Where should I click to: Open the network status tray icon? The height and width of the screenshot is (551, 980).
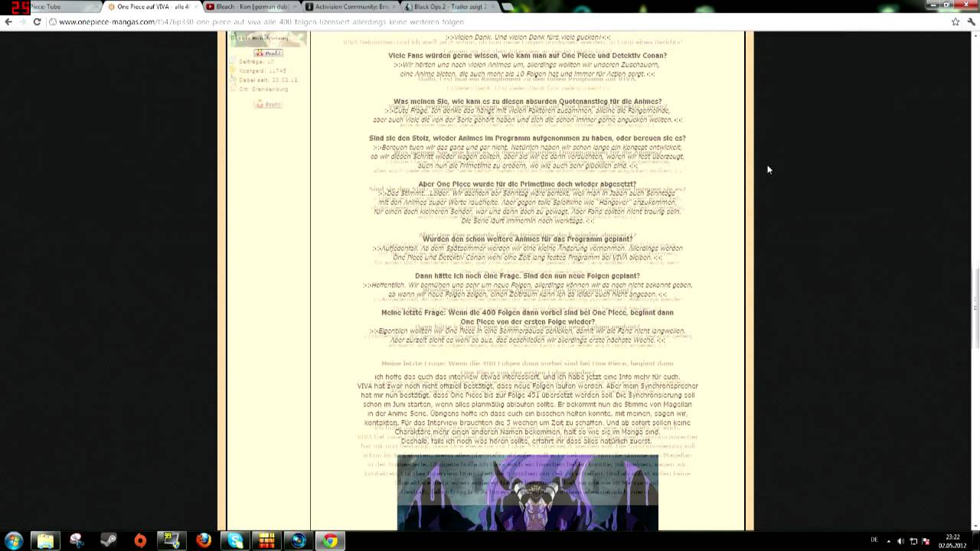(913, 541)
